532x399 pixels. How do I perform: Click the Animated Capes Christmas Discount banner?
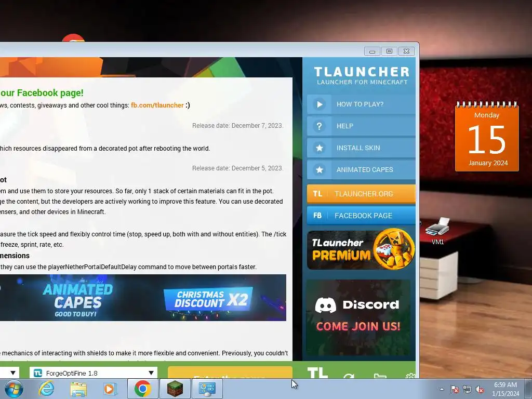tap(143, 298)
